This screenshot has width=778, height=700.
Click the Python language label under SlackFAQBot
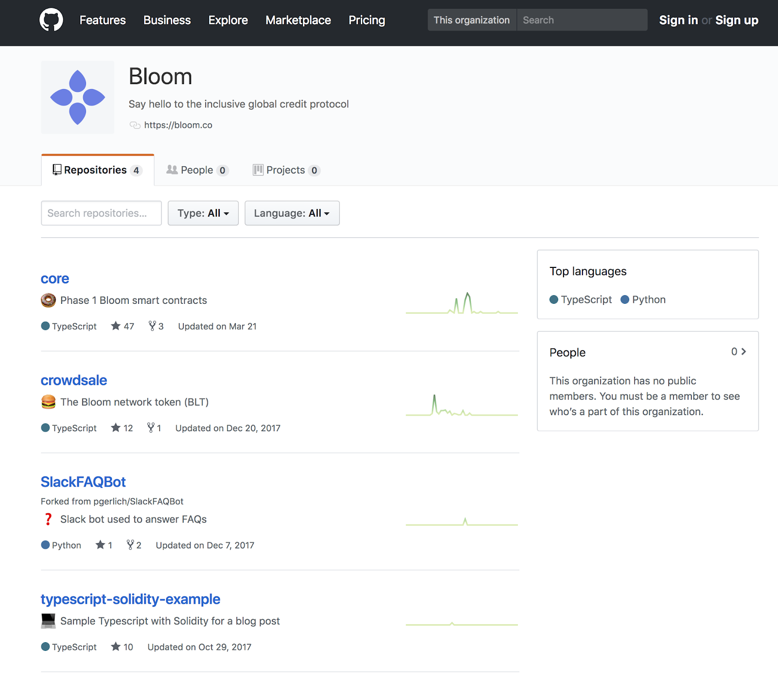(67, 545)
